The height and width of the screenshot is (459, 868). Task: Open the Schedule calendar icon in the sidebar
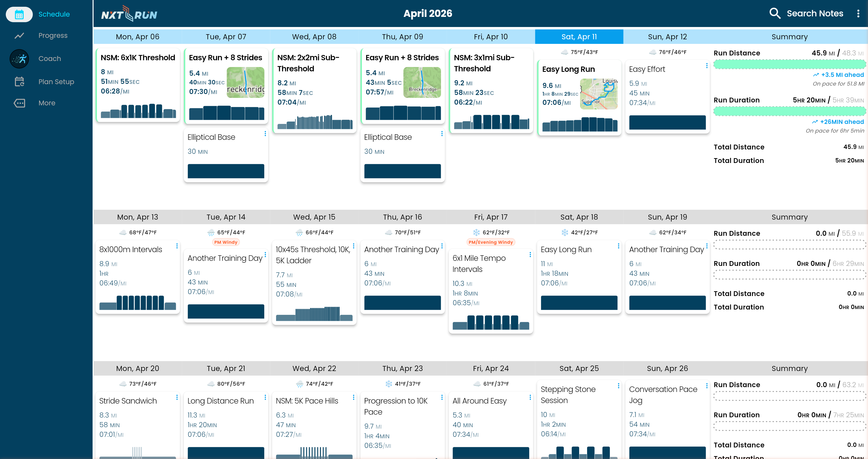[x=19, y=14]
